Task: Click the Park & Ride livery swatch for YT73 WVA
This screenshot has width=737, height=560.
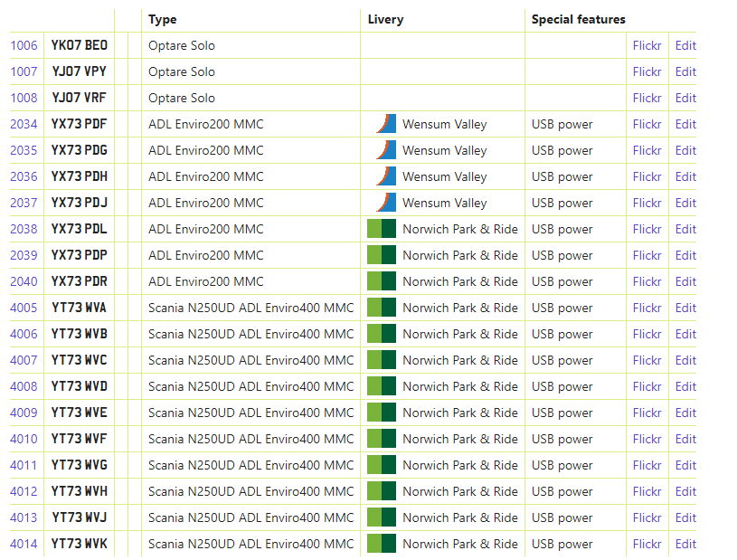Action: pyautogui.click(x=382, y=308)
